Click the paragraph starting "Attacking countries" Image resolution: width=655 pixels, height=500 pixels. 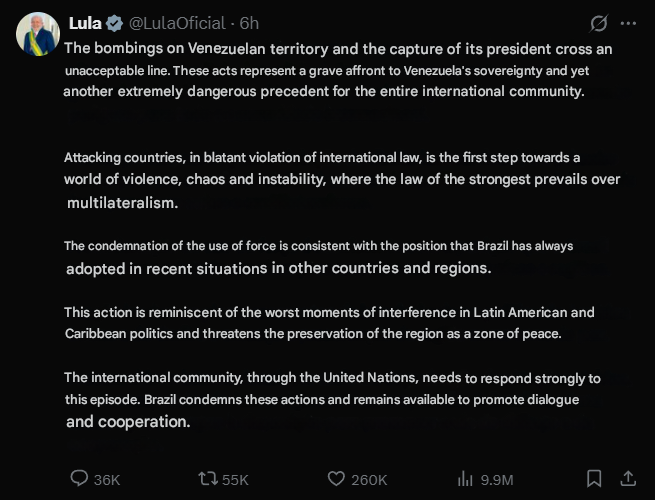[x=342, y=180]
